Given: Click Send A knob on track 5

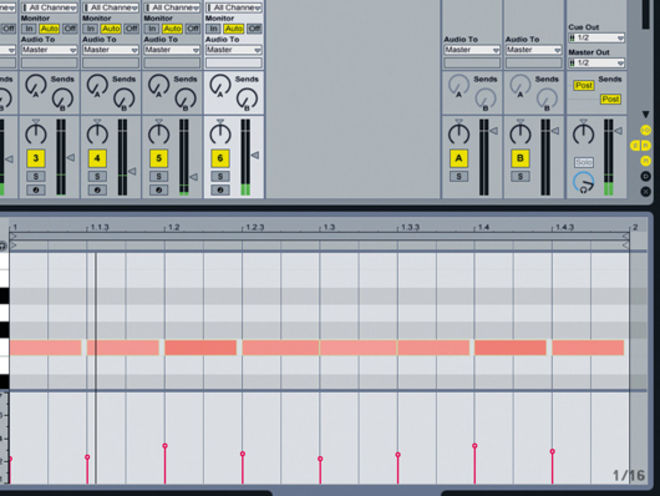Looking at the screenshot, I should click(159, 84).
